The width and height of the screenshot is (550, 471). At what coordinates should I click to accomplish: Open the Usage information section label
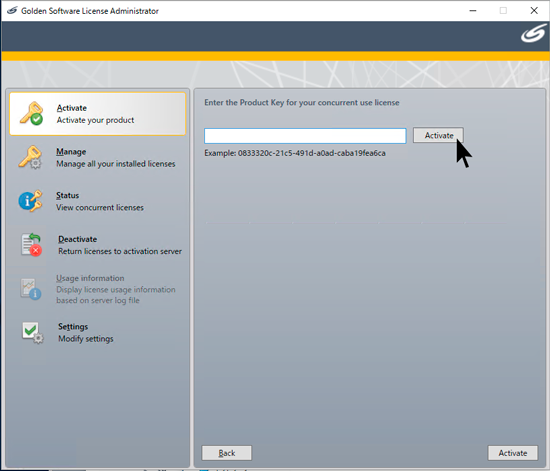click(90, 278)
